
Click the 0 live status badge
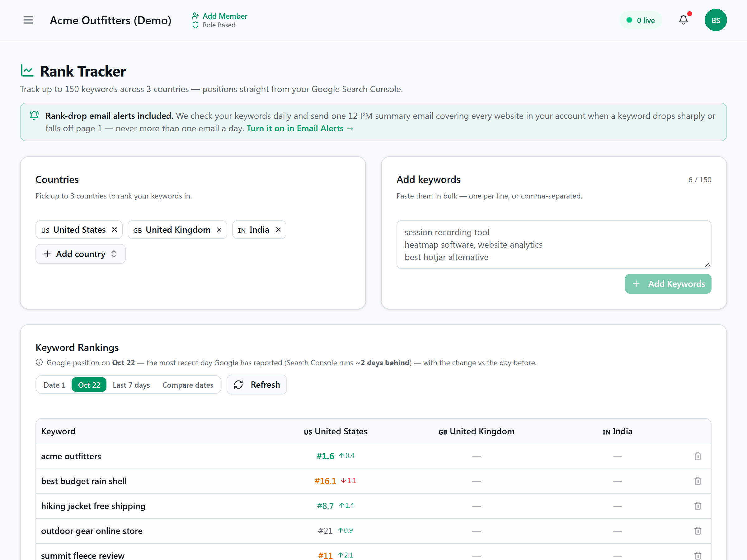[640, 20]
